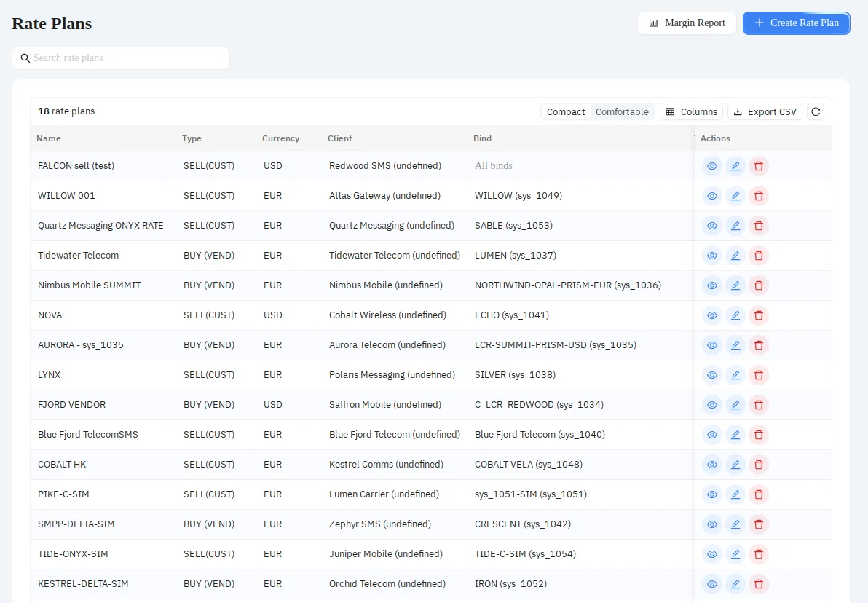This screenshot has height=603, width=868.
Task: Edit the COBALT HK rate plan
Action: 735,465
